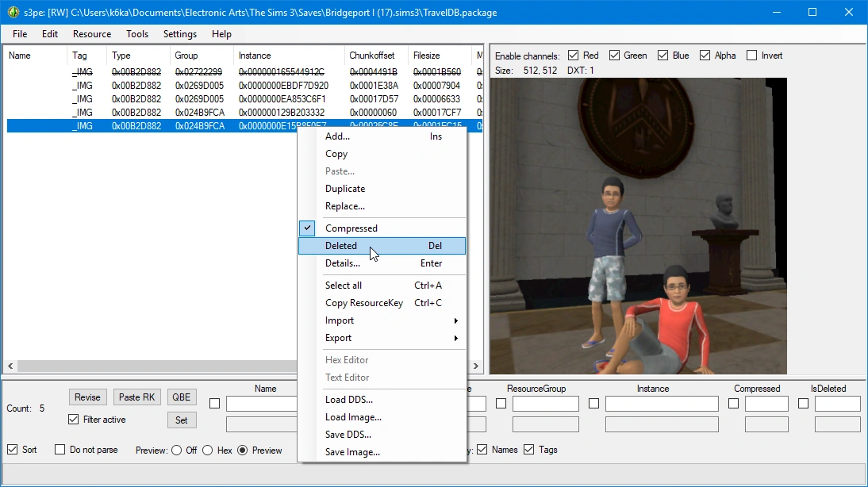Open the File menu
This screenshot has width=868, height=487.
pyautogui.click(x=20, y=34)
